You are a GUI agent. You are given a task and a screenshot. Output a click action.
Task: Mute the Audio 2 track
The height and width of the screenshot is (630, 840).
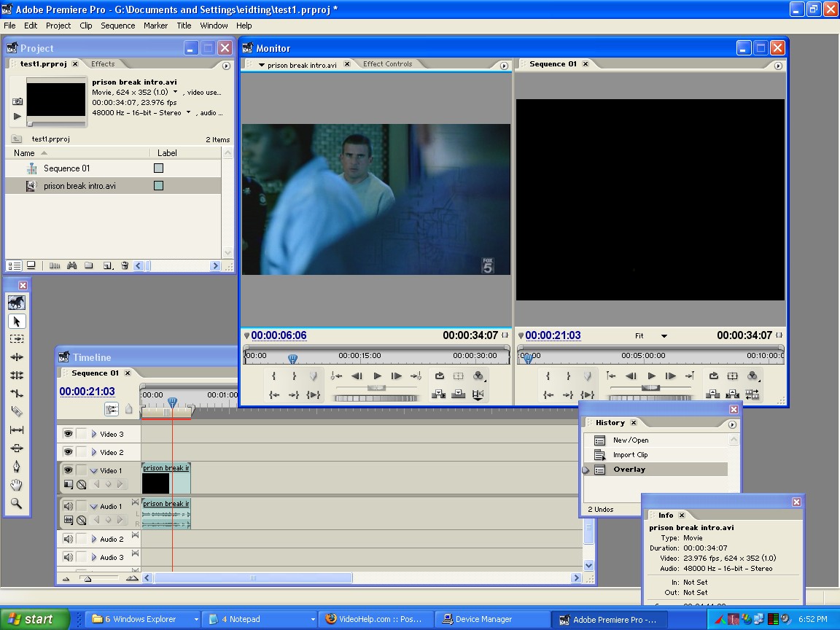pyautogui.click(x=68, y=539)
